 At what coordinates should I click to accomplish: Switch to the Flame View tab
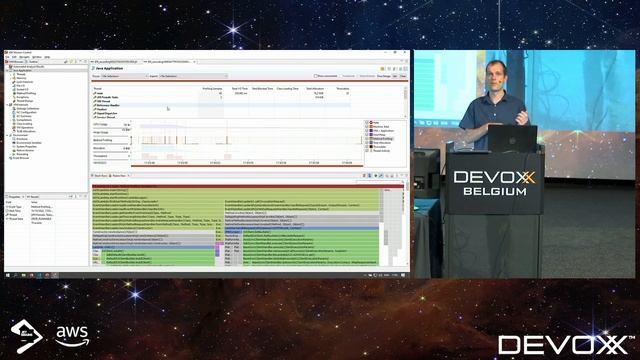pos(118,176)
